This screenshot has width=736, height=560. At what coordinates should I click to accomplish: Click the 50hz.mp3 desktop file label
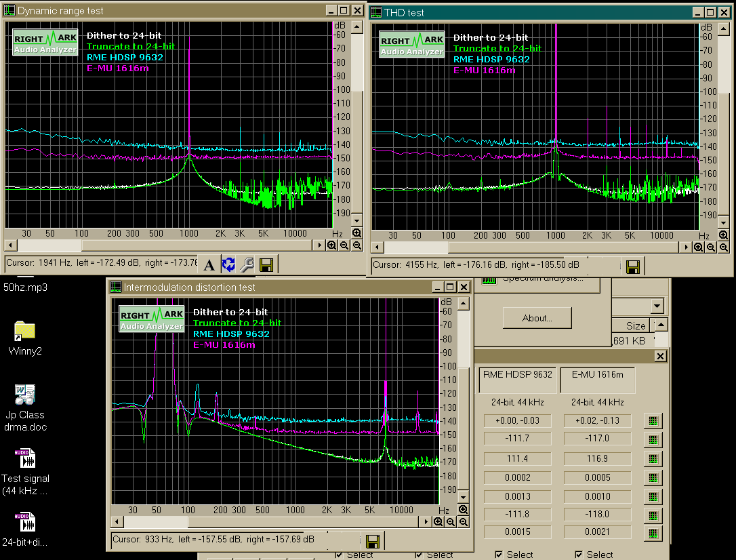pos(25,287)
